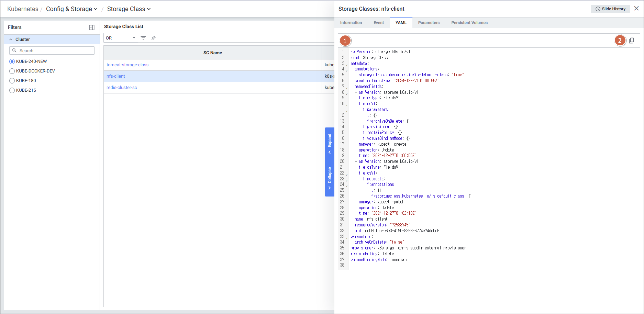
Task: Close the nfs-client slide panel
Action: click(636, 9)
